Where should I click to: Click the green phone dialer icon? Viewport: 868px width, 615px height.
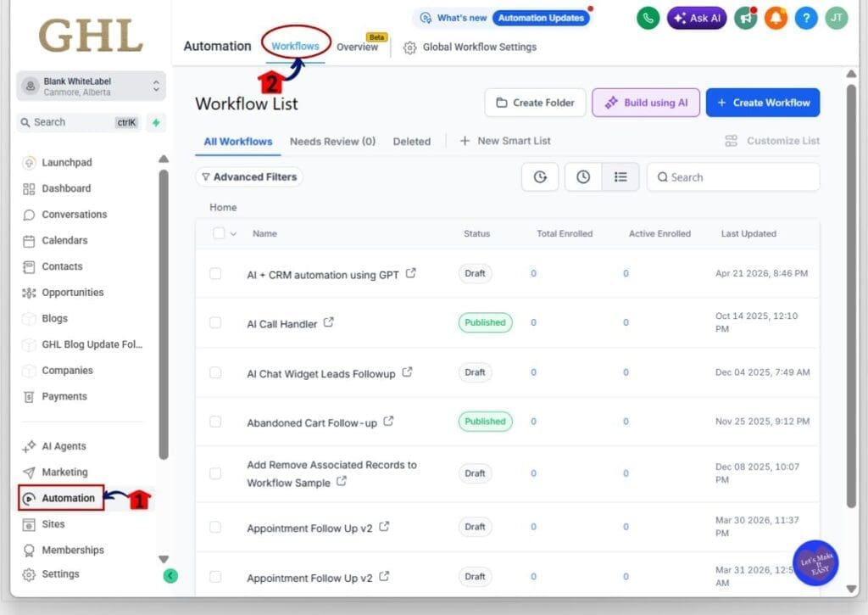(x=648, y=18)
